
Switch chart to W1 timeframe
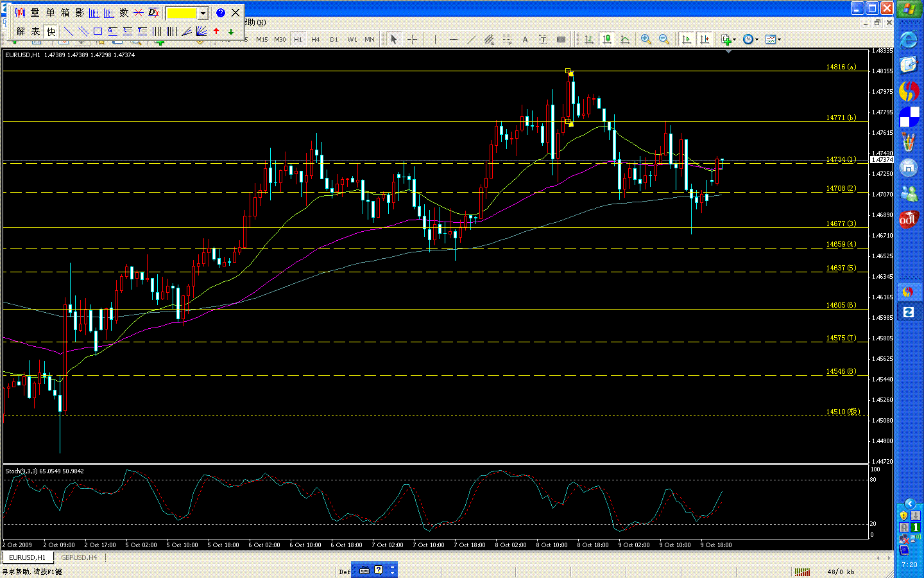tap(352, 40)
